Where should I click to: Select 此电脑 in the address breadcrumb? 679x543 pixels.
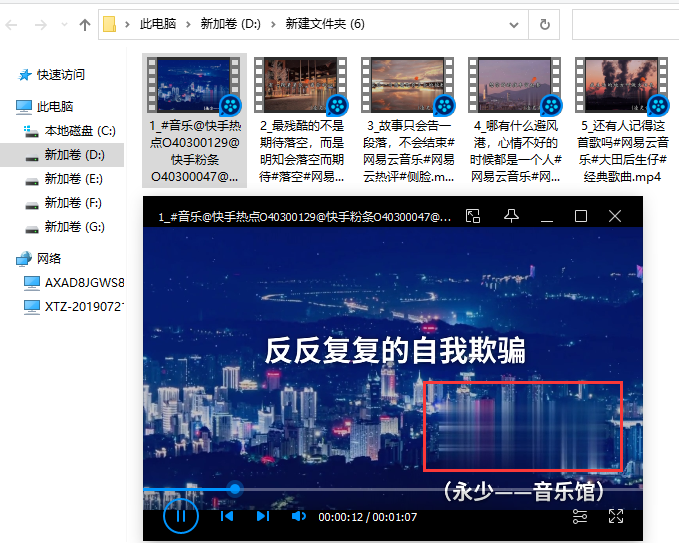click(158, 24)
